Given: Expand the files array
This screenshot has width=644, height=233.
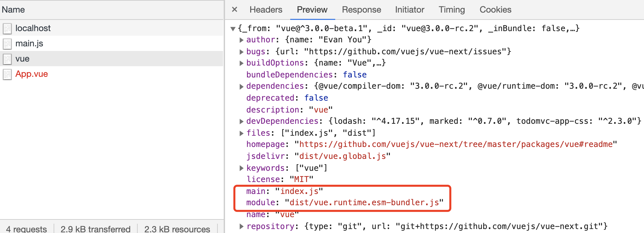Looking at the screenshot, I should pyautogui.click(x=242, y=133).
